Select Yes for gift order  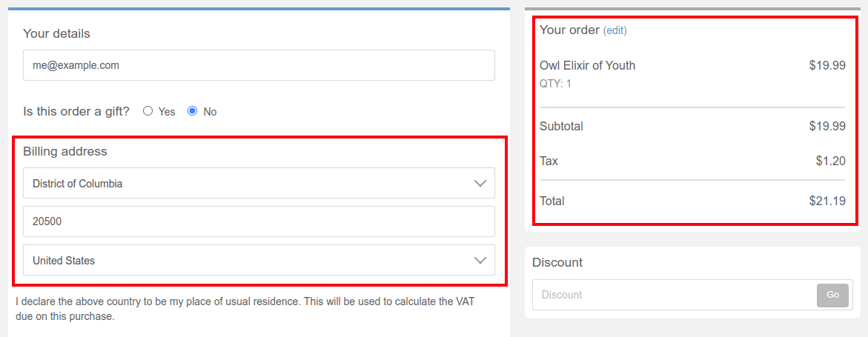pos(148,111)
